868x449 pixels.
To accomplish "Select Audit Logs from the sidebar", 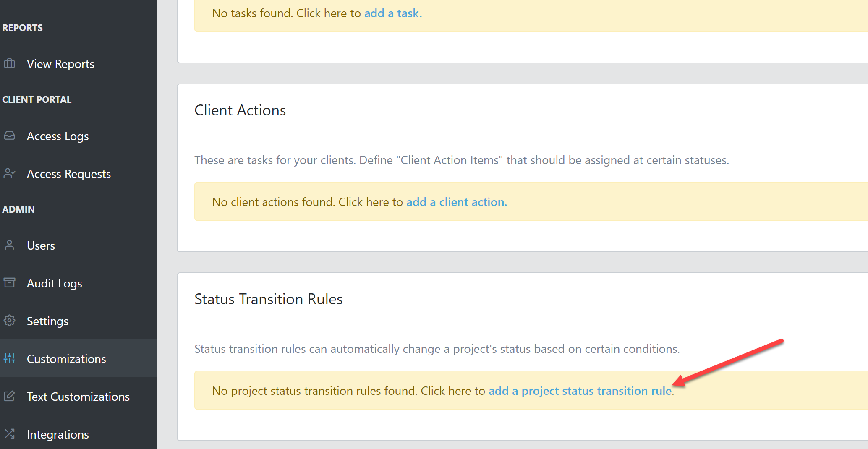I will (54, 283).
